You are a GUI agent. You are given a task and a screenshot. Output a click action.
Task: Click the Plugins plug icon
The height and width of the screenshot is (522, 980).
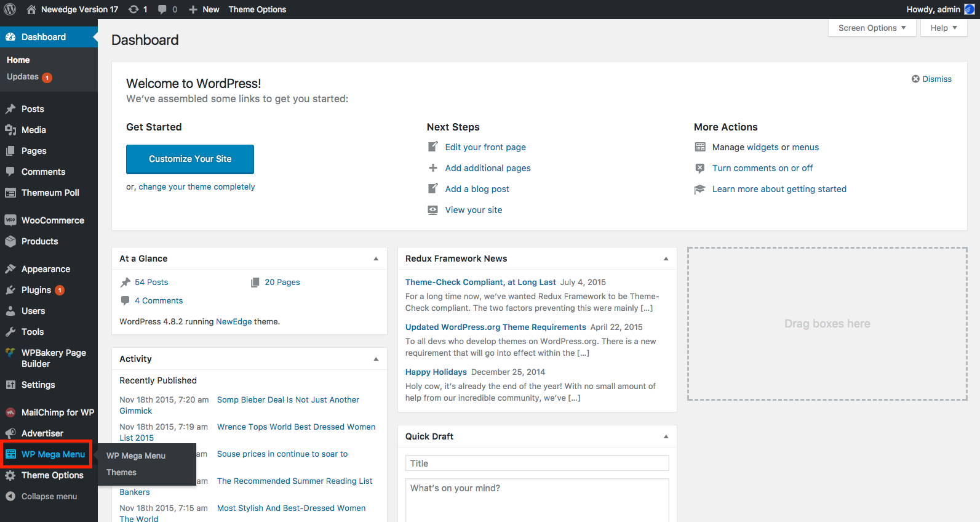[x=10, y=290]
